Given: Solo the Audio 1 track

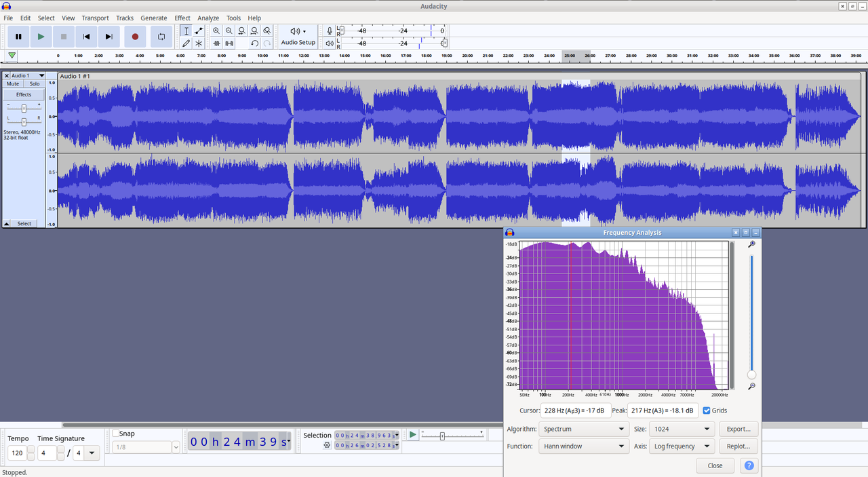Looking at the screenshot, I should (x=35, y=84).
